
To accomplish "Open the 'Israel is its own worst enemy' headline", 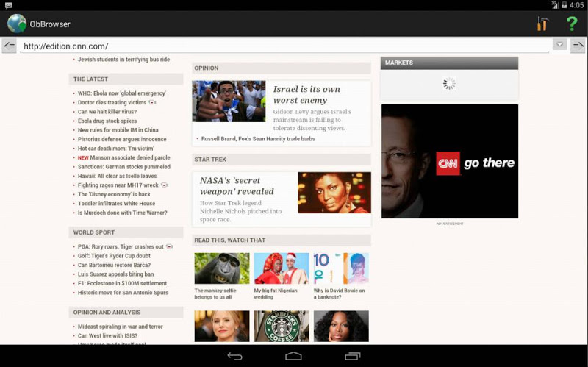I will [306, 95].
